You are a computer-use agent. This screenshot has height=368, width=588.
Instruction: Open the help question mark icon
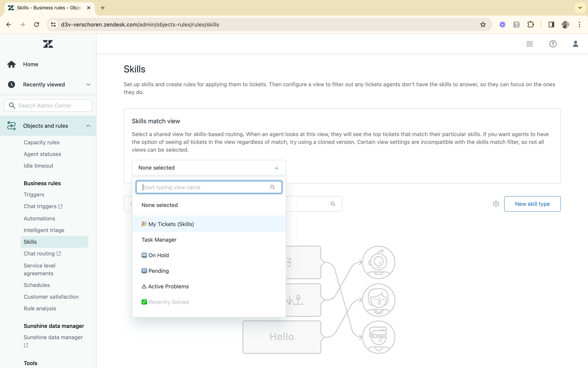(x=553, y=44)
